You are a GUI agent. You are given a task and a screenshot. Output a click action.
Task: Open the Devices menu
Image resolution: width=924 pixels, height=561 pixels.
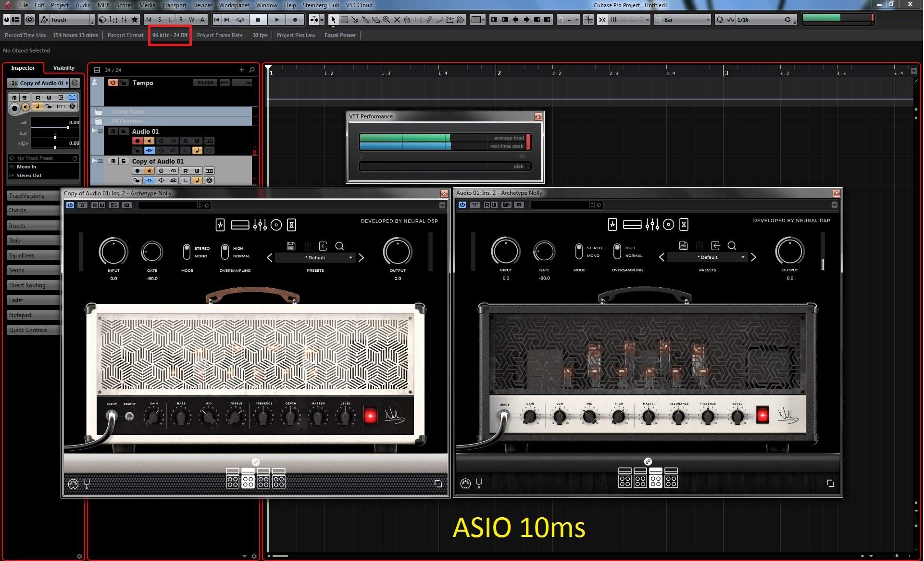[203, 5]
